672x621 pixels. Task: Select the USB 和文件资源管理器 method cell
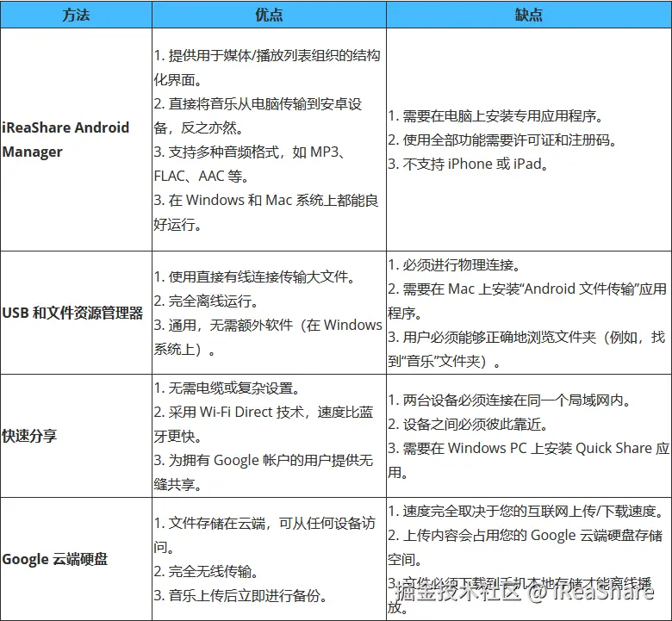tap(76, 313)
